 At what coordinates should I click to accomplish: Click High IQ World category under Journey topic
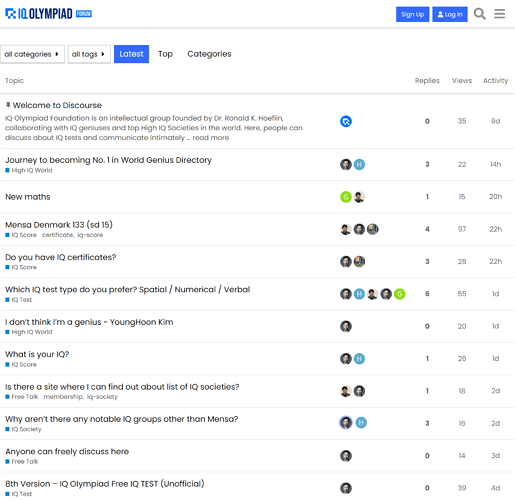pyautogui.click(x=29, y=170)
